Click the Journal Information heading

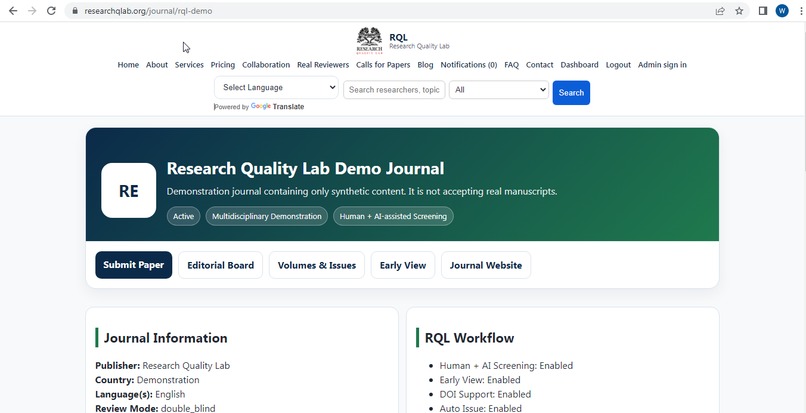coord(166,338)
